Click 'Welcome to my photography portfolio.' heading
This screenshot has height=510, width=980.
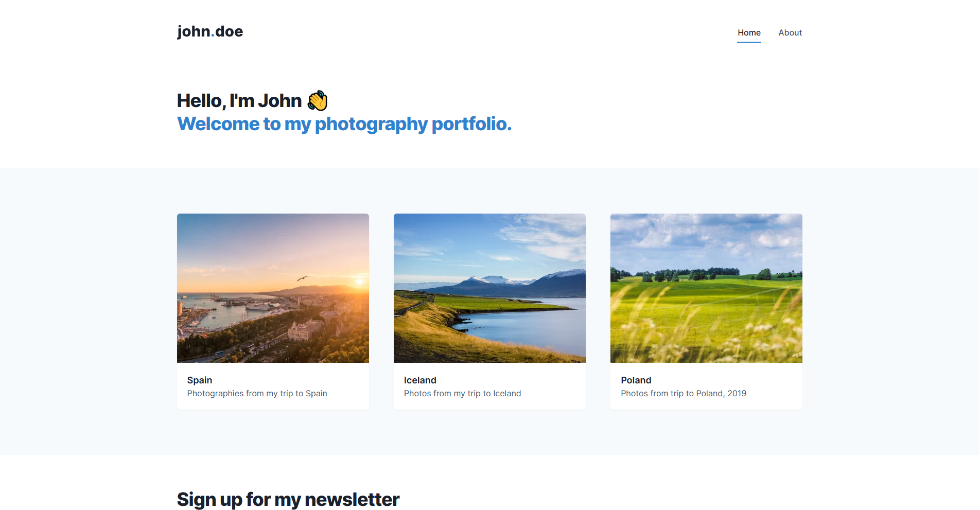click(x=344, y=124)
